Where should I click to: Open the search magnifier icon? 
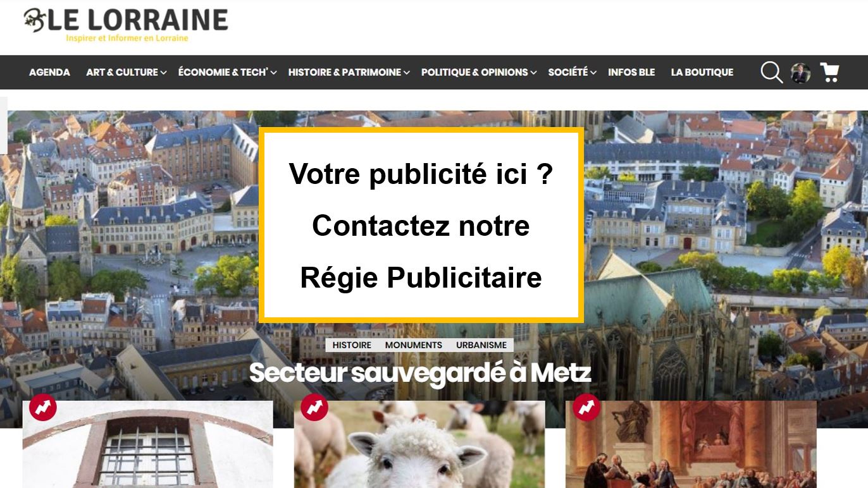pyautogui.click(x=772, y=72)
